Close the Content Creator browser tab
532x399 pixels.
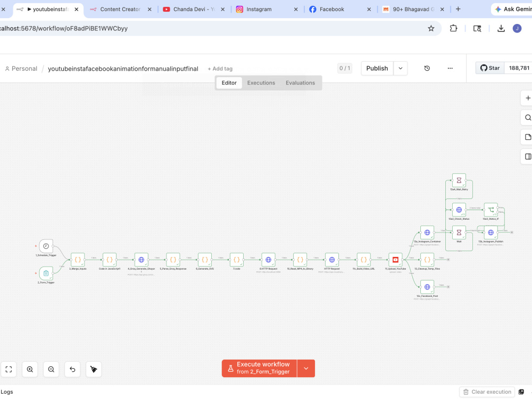tap(149, 9)
